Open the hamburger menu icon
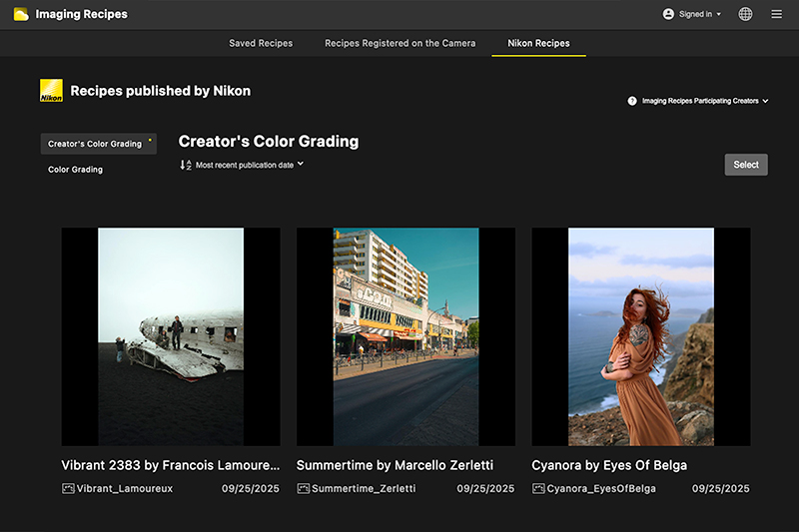The height and width of the screenshot is (532, 799). (776, 15)
